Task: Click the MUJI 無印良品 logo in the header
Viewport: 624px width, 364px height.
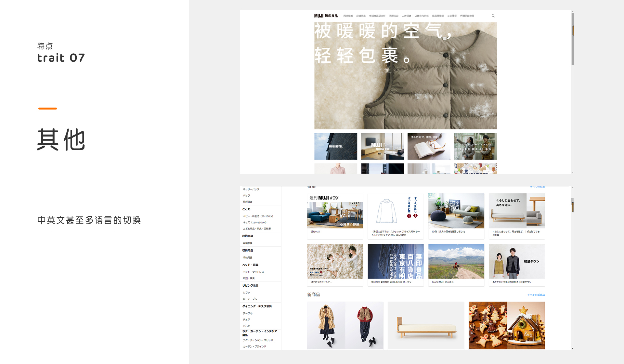Action: (326, 16)
